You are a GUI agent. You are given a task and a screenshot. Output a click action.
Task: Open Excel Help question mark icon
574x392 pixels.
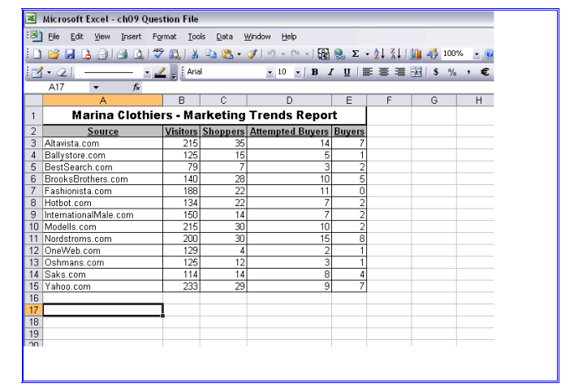pyautogui.click(x=489, y=54)
